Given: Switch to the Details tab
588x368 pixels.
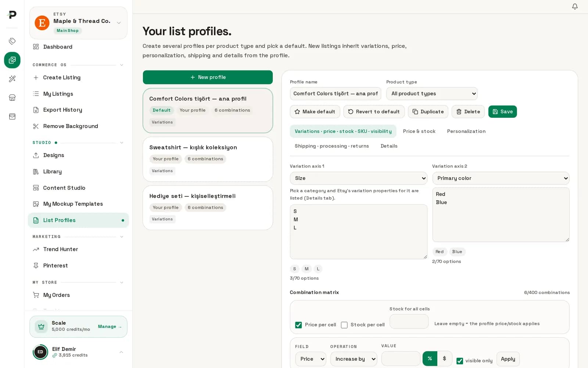Looking at the screenshot, I should tap(389, 146).
